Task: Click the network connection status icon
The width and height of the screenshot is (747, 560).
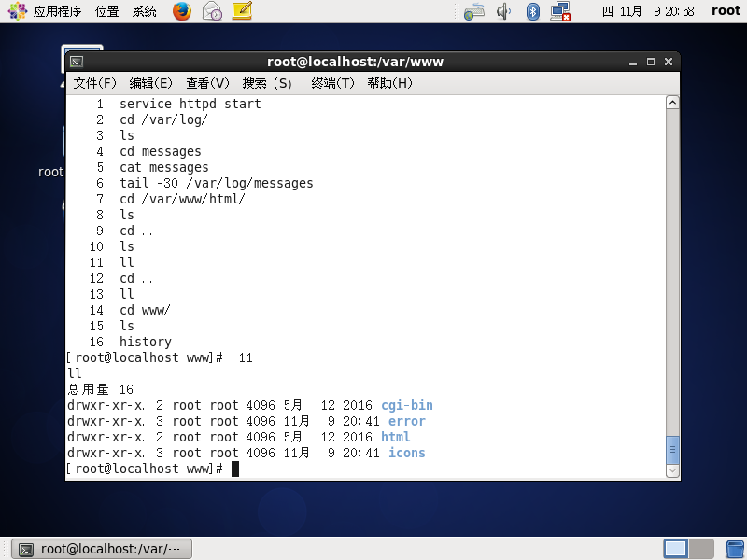Action: pos(560,11)
